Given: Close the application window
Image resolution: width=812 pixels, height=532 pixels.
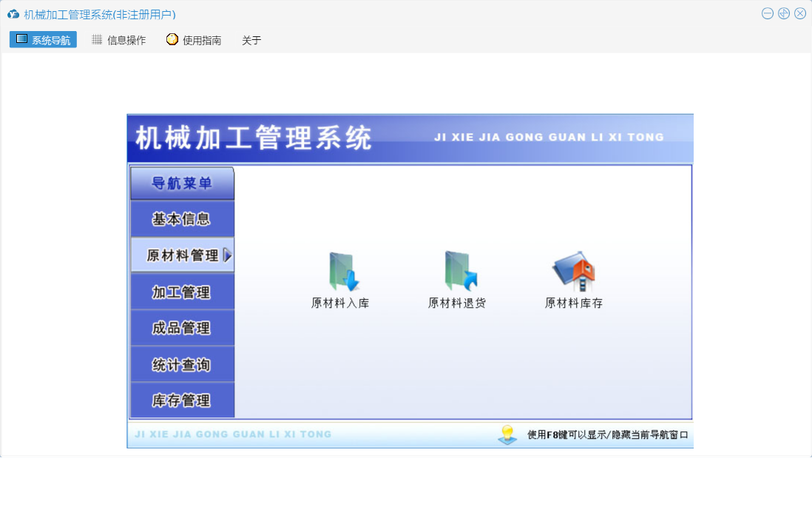Looking at the screenshot, I should click(800, 13).
